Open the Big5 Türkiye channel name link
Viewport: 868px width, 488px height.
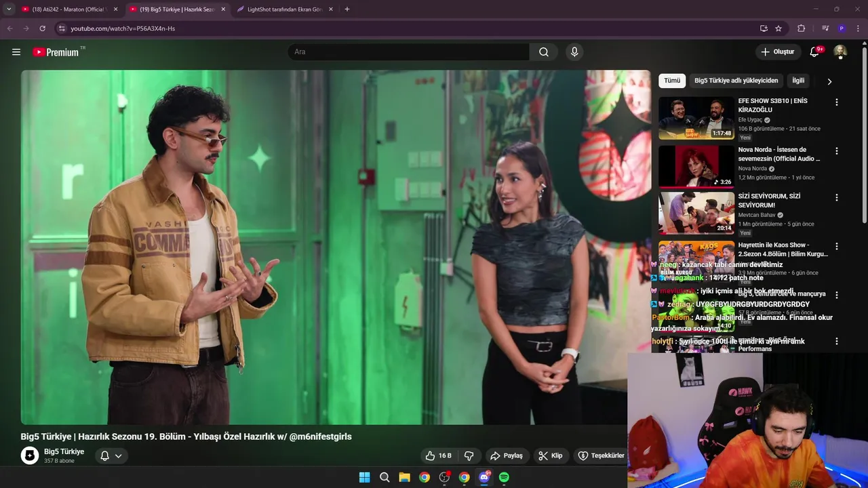64,451
